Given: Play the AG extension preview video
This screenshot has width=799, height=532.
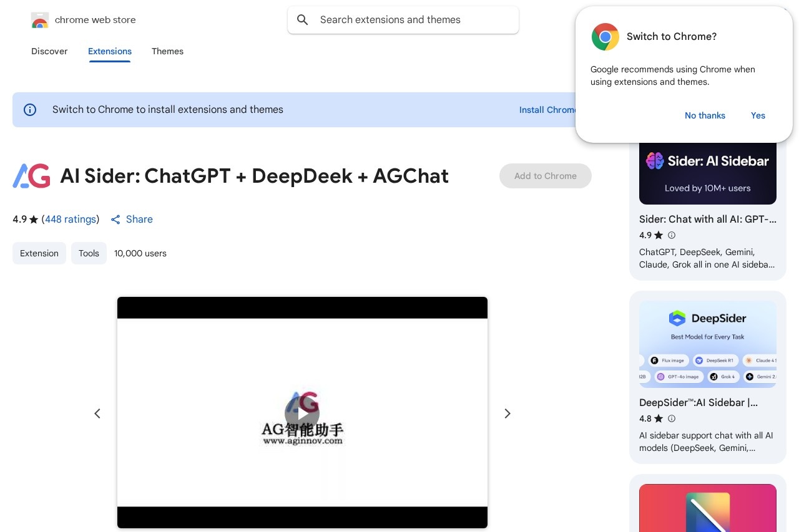Looking at the screenshot, I should tap(302, 414).
